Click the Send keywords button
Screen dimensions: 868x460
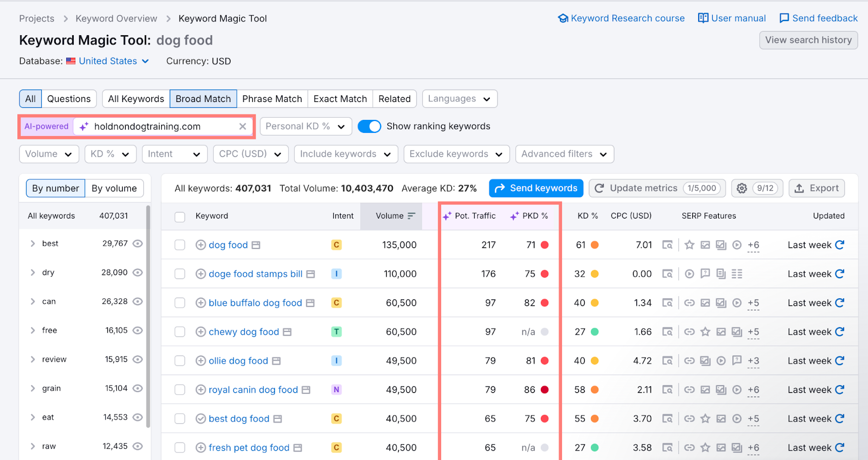tap(536, 188)
